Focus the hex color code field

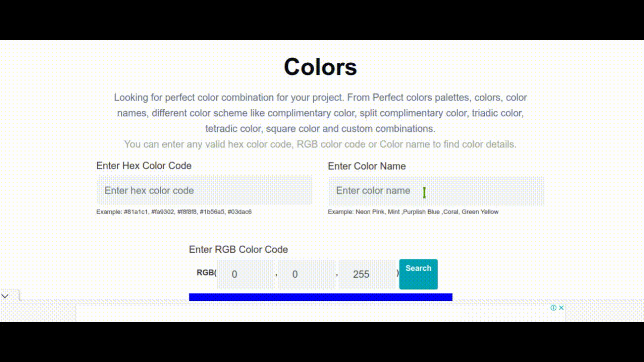pos(205,190)
